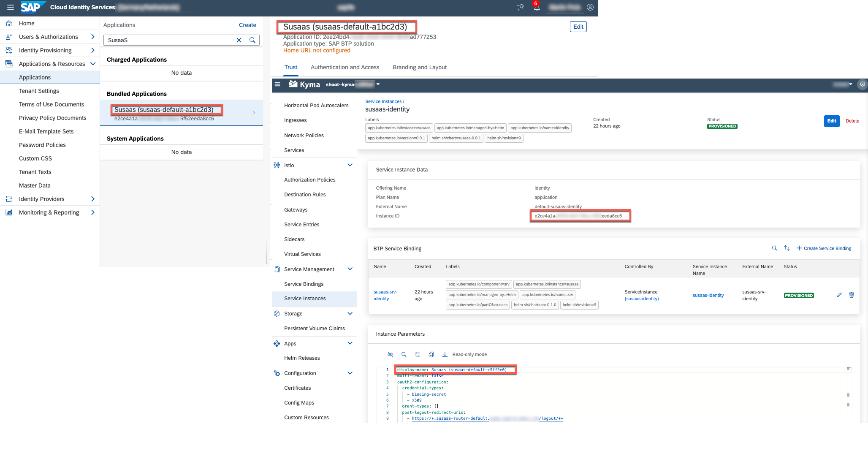Open notifications bell with badge 6
The image size is (868, 451).
[537, 7]
